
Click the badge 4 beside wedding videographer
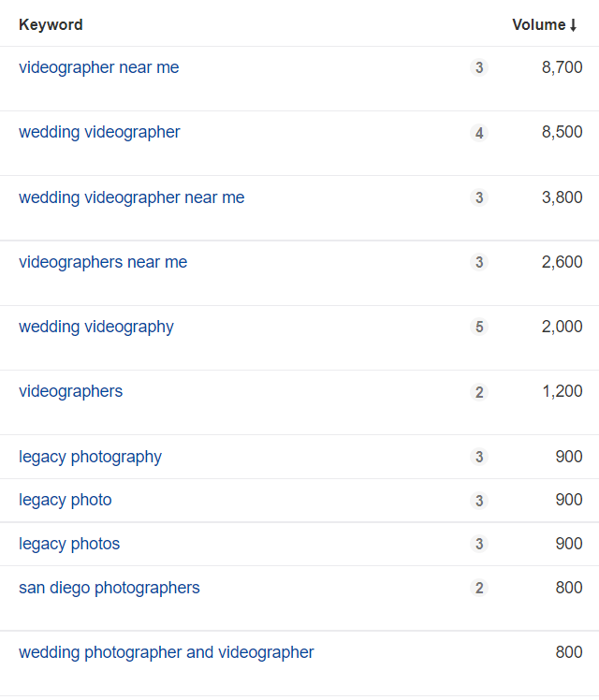coord(479,133)
